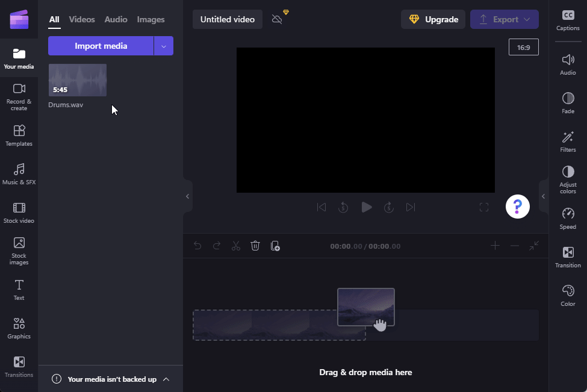Delete the selected clip with the trash icon
Viewport: 587px width, 392px height.
click(255, 246)
